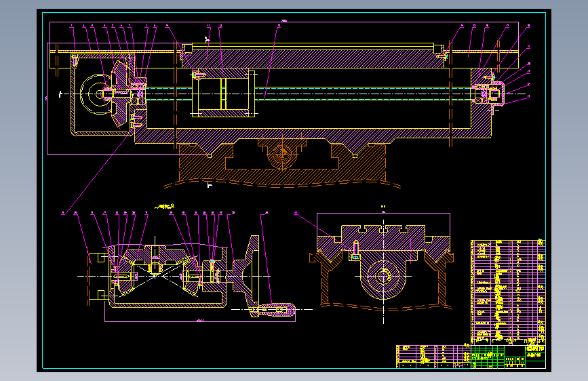Image resolution: width=588 pixels, height=381 pixels.
Task: Click the circular bore in the cross-section view
Action: tap(383, 277)
